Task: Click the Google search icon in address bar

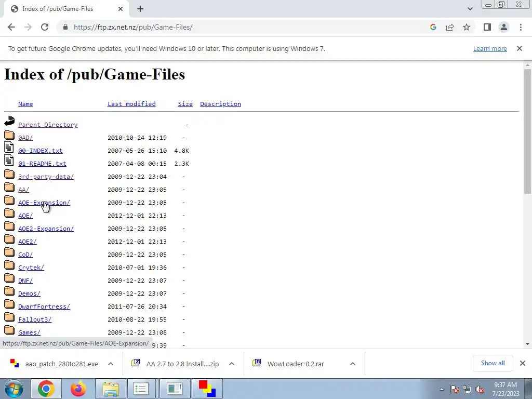Action: (433, 27)
